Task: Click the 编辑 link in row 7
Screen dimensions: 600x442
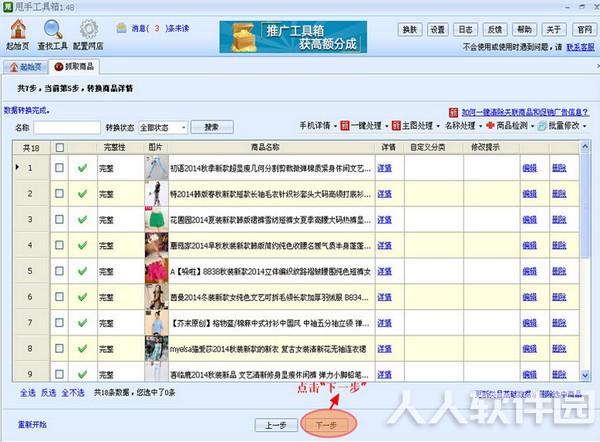Action: coord(530,323)
